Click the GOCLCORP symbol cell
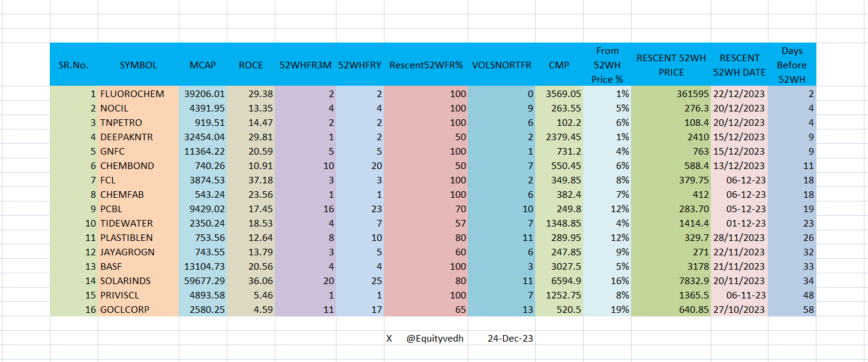Viewport: 868px width, 362px height. [x=139, y=309]
